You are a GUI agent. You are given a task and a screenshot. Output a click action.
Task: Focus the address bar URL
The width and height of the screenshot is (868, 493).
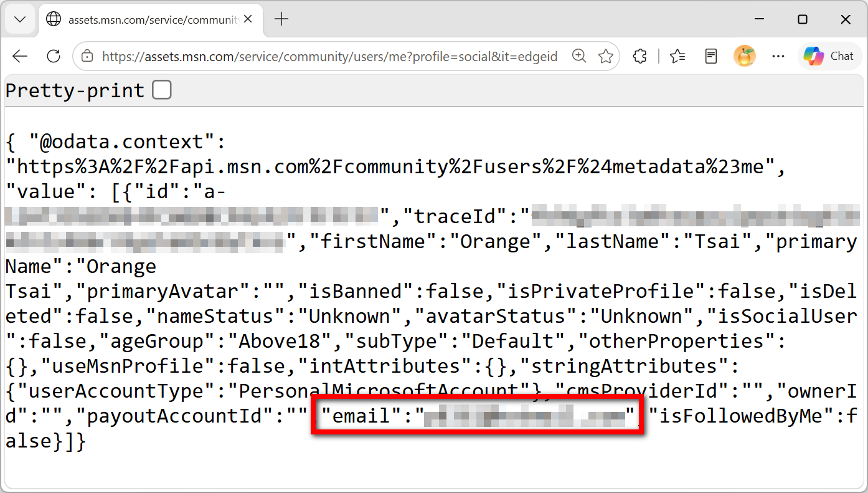(330, 56)
